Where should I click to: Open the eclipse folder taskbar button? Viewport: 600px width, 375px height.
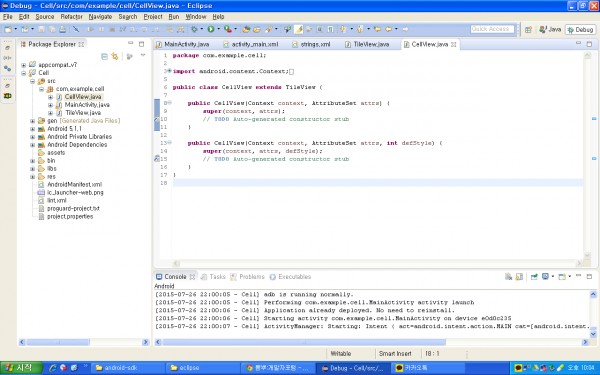pyautogui.click(x=202, y=368)
